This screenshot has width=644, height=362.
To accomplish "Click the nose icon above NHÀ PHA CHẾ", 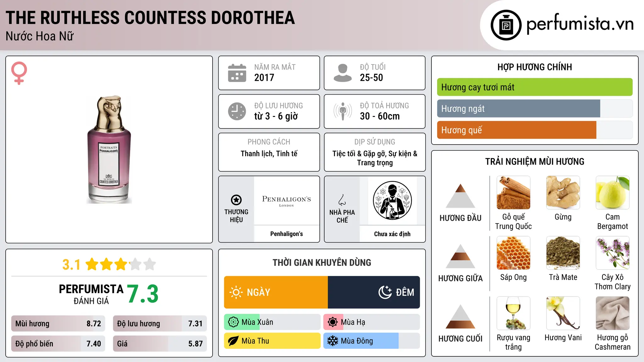I will [342, 200].
